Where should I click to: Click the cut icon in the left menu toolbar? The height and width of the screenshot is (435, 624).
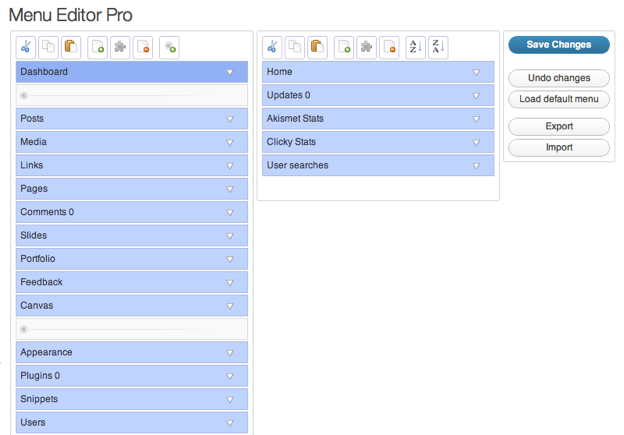point(26,47)
